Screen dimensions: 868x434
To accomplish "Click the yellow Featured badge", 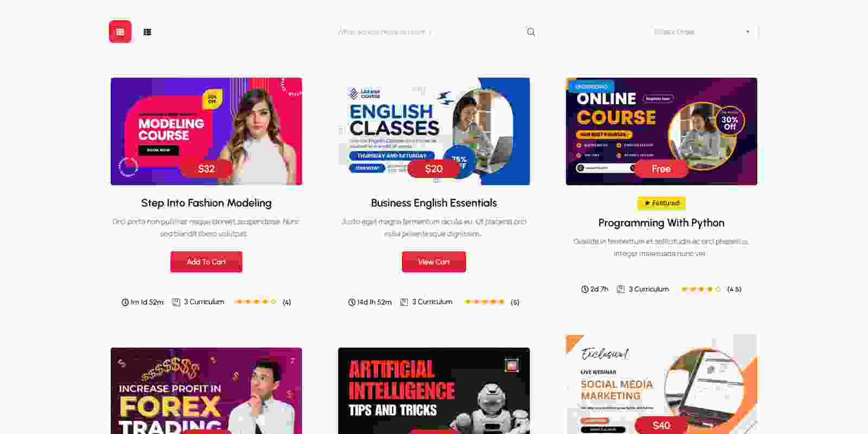I will coord(661,203).
